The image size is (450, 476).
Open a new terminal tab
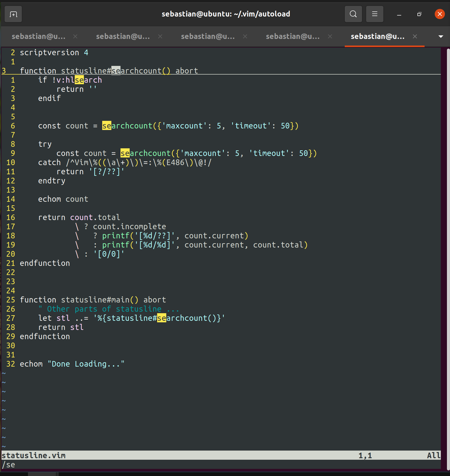tap(13, 14)
